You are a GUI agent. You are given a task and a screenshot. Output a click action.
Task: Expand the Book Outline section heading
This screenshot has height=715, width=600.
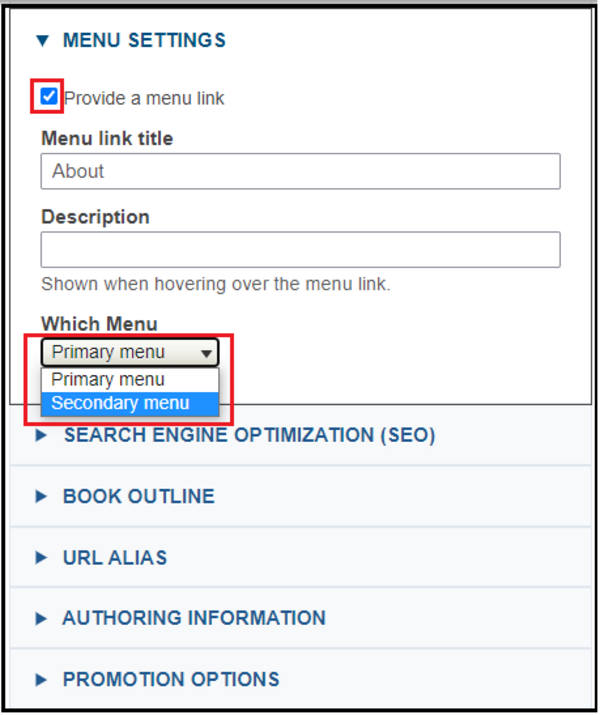(138, 496)
